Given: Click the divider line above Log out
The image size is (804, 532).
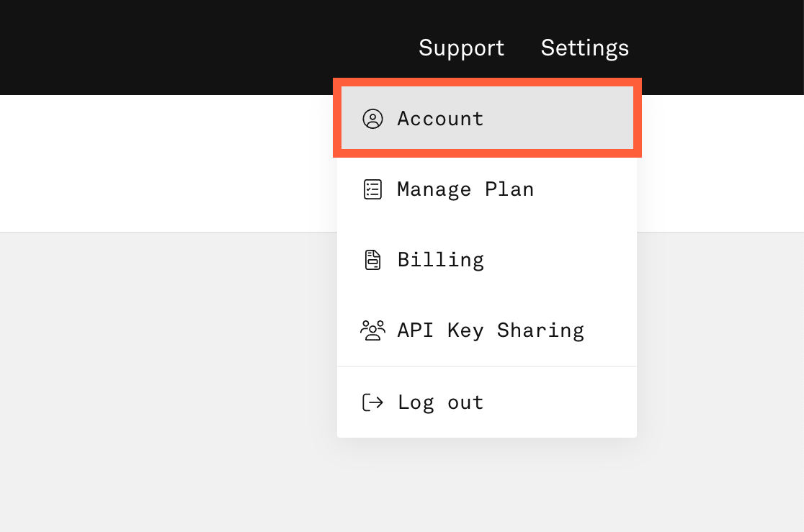Looking at the screenshot, I should pyautogui.click(x=487, y=366).
